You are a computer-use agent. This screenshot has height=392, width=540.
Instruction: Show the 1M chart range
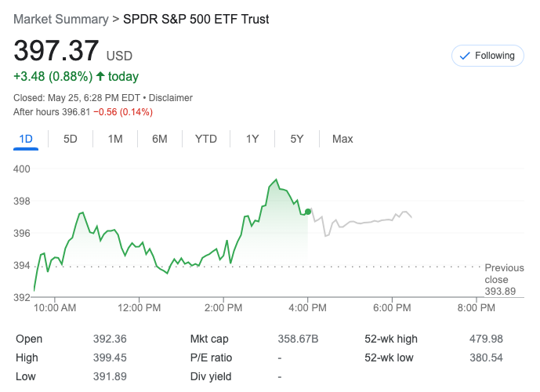coord(115,139)
